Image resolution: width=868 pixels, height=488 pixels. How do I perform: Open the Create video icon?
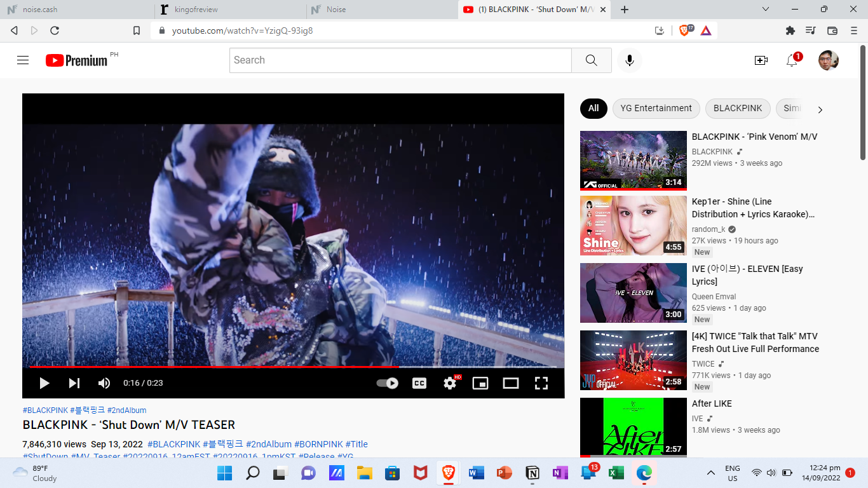761,60
